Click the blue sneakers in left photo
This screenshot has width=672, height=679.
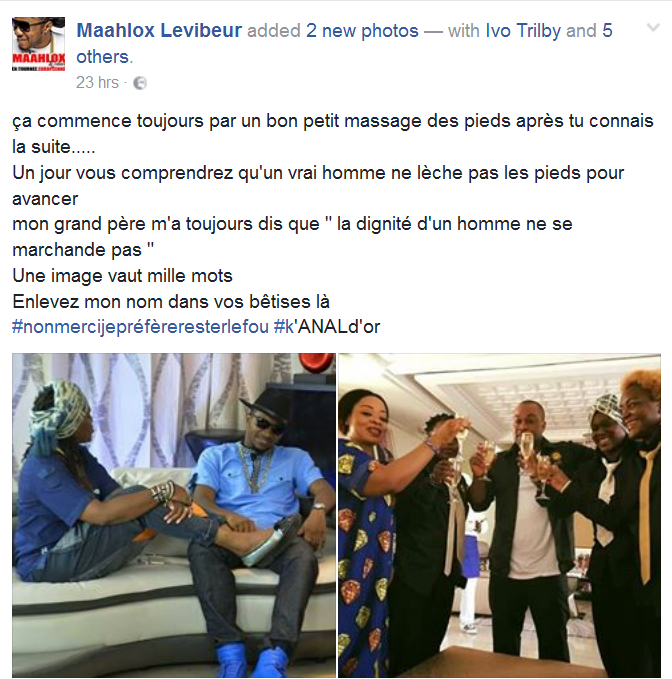point(252,660)
